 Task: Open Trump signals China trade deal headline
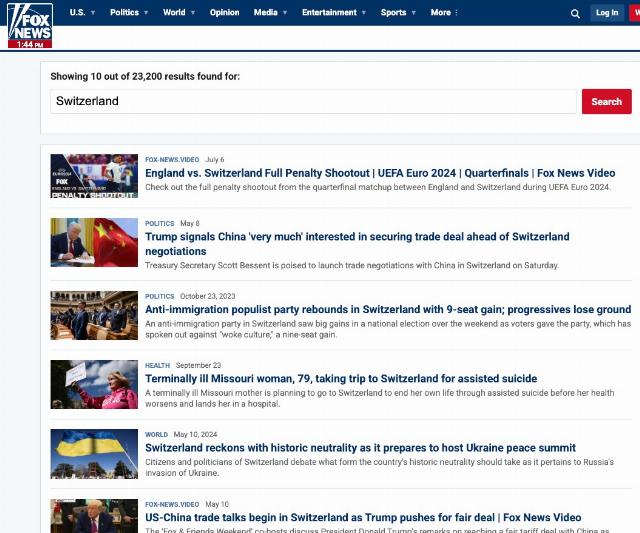(x=357, y=244)
